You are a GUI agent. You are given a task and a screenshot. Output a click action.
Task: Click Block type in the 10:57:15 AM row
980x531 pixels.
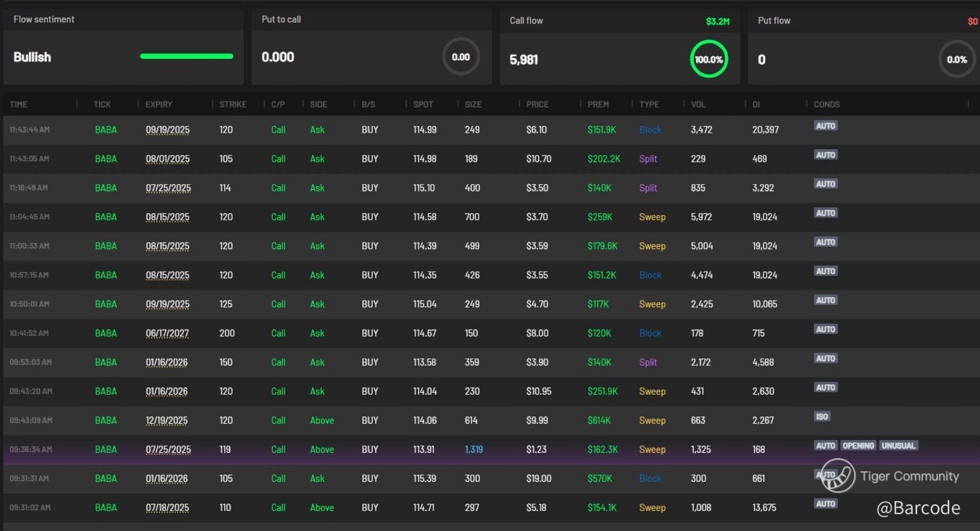650,275
